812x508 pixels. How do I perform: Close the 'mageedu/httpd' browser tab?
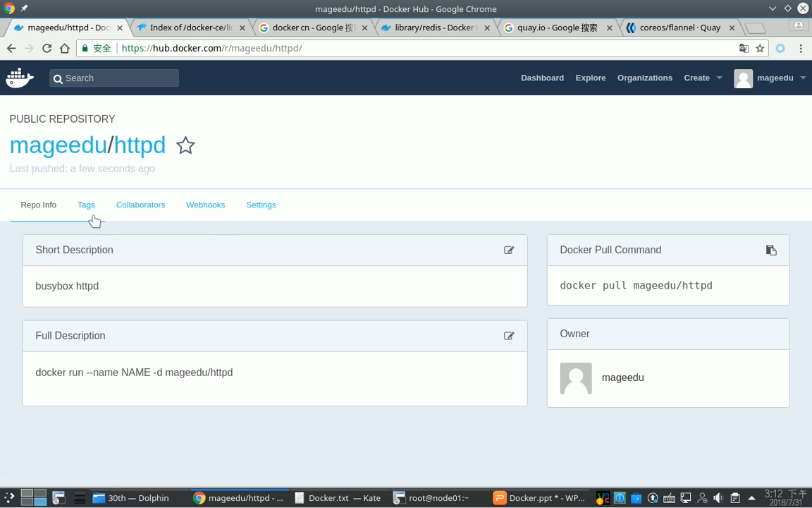pos(120,28)
